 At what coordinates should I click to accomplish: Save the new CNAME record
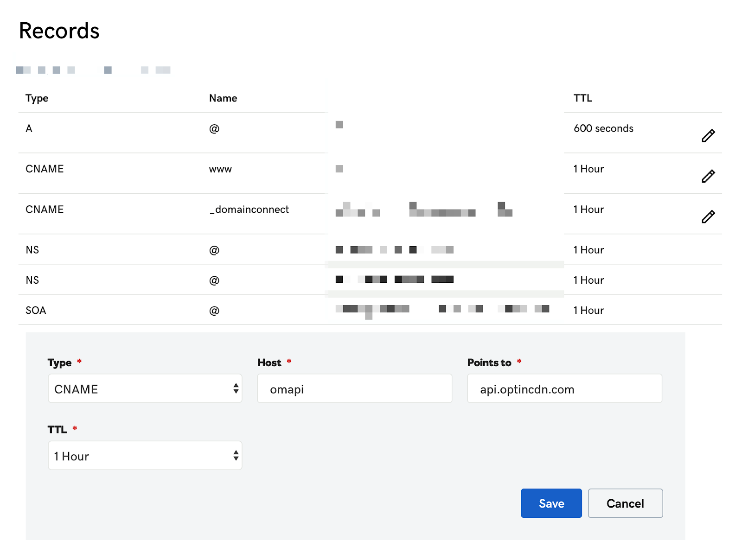pyautogui.click(x=551, y=503)
